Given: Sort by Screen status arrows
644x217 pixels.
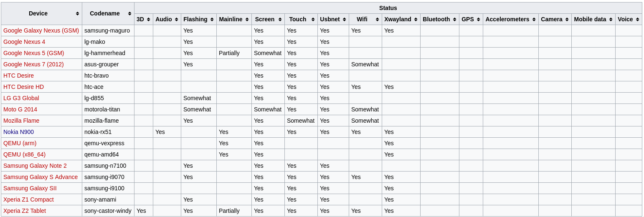Looking at the screenshot, I should click(280, 19).
